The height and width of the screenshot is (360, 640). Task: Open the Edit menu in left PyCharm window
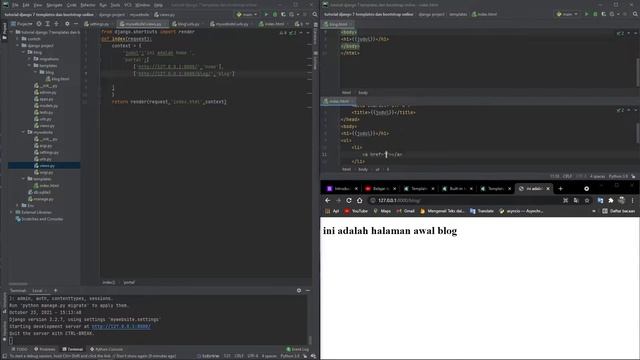(26, 5)
